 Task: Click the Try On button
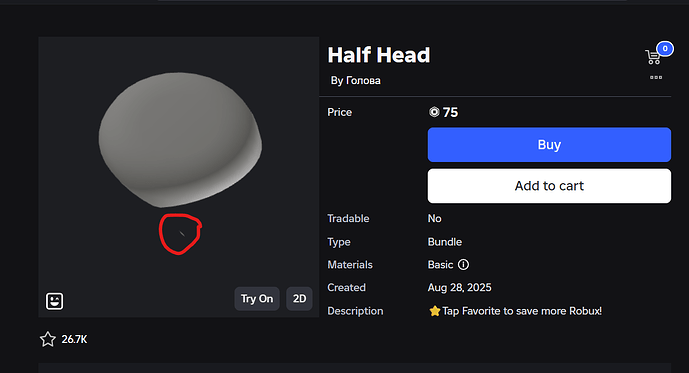coord(257,299)
